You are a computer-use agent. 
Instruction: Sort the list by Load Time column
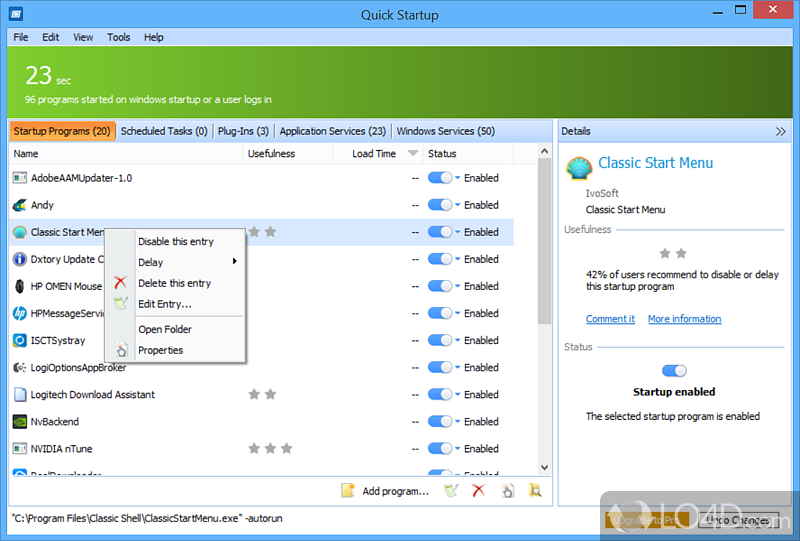click(x=375, y=154)
